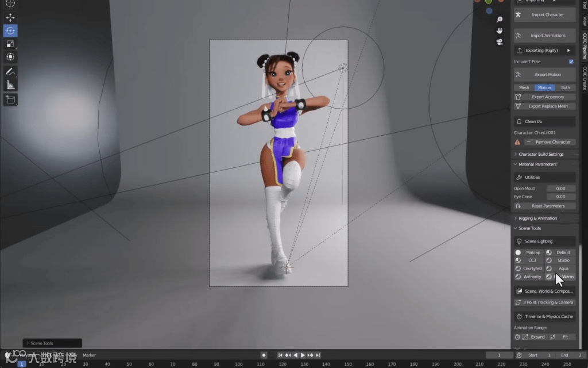Image resolution: width=588 pixels, height=368 pixels.
Task: Apply Matcap scene lighting preset
Action: coord(529,253)
